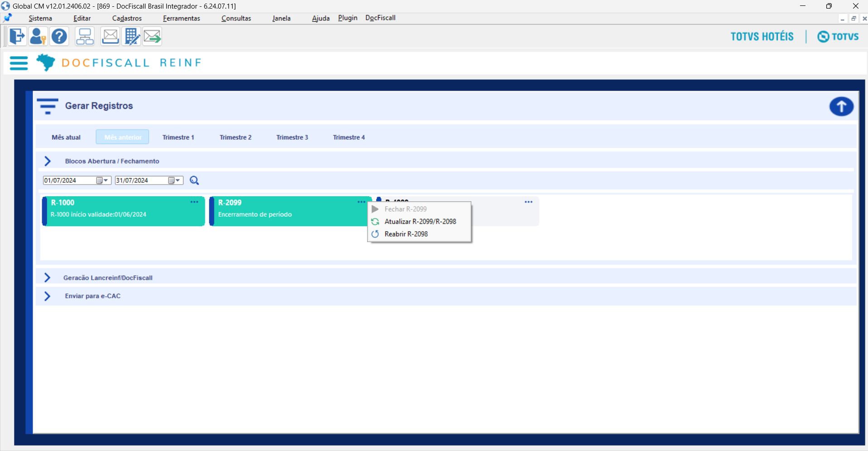Open the calendar dropdown for 31/07/2024
Image resolution: width=868 pixels, height=451 pixels.
(175, 180)
